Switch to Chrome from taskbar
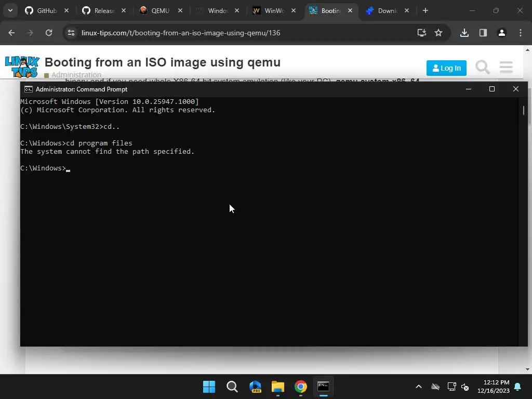Viewport: 532px width, 399px height. tap(301, 387)
